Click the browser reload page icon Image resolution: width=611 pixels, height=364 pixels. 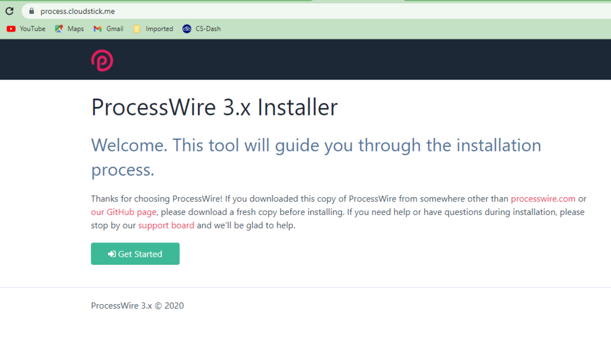[x=9, y=11]
